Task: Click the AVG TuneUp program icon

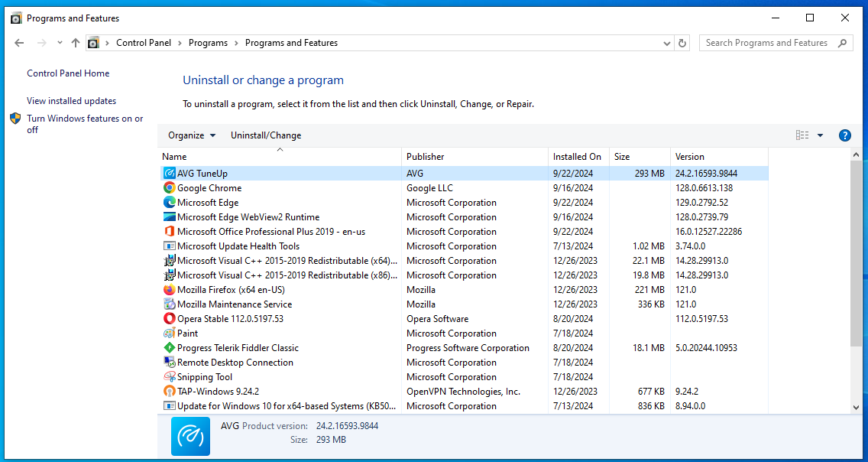Action: (170, 174)
